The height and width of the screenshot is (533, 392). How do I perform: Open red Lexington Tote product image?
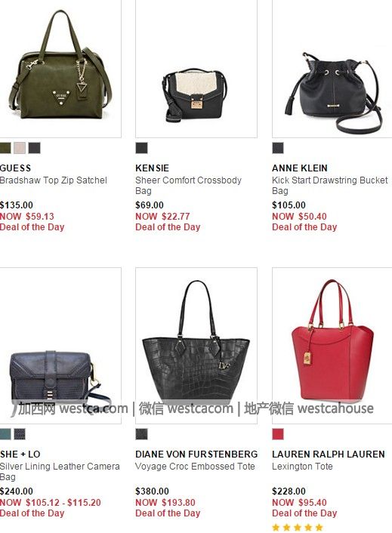tap(332, 346)
